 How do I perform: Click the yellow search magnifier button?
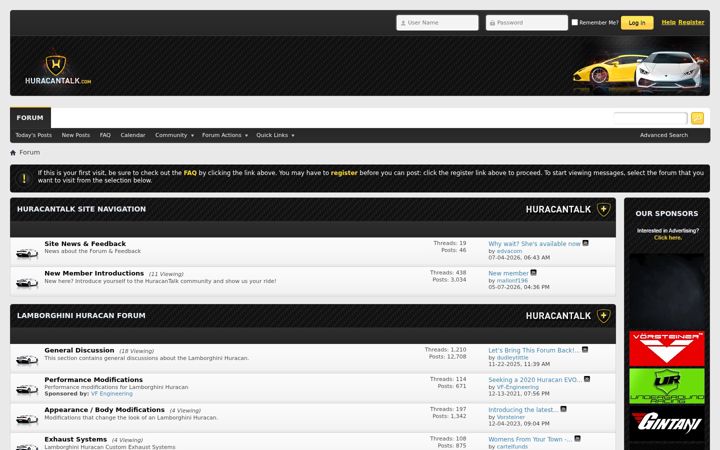point(697,118)
